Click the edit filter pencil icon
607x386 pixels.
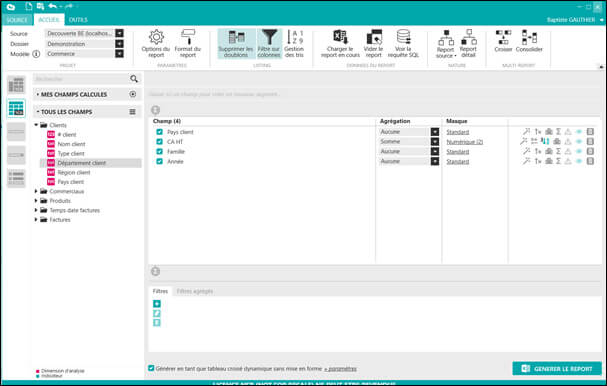click(x=157, y=313)
